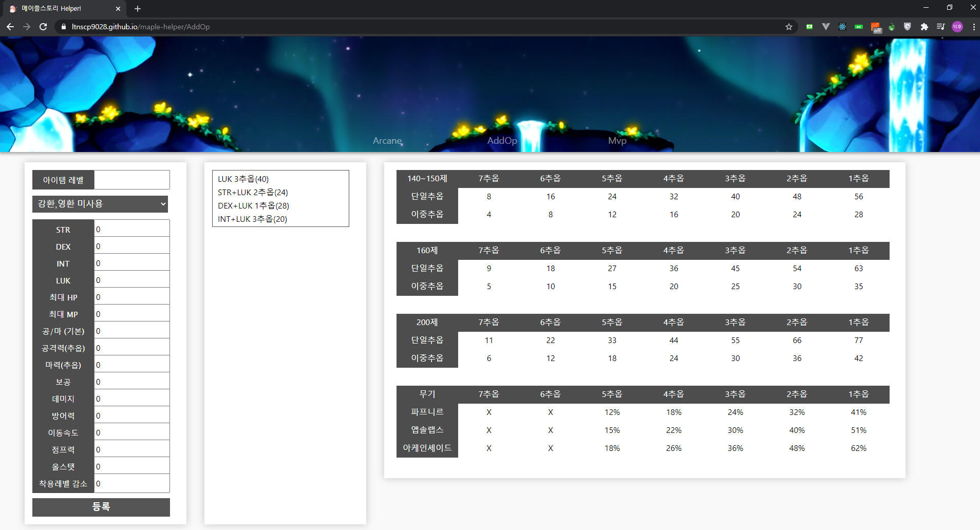This screenshot has height=530, width=980.
Task: Click the STR+LUK 2추옵(24) result line
Action: (253, 192)
